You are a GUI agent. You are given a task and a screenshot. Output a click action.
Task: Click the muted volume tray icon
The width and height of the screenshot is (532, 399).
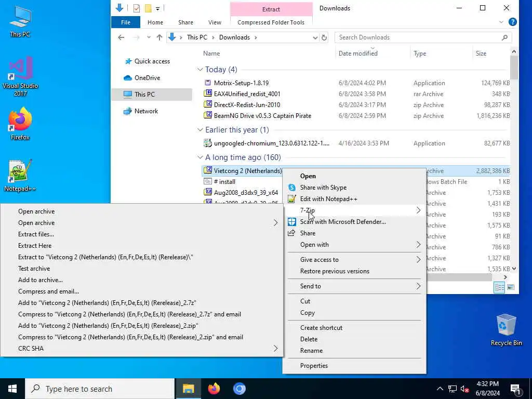465,389
